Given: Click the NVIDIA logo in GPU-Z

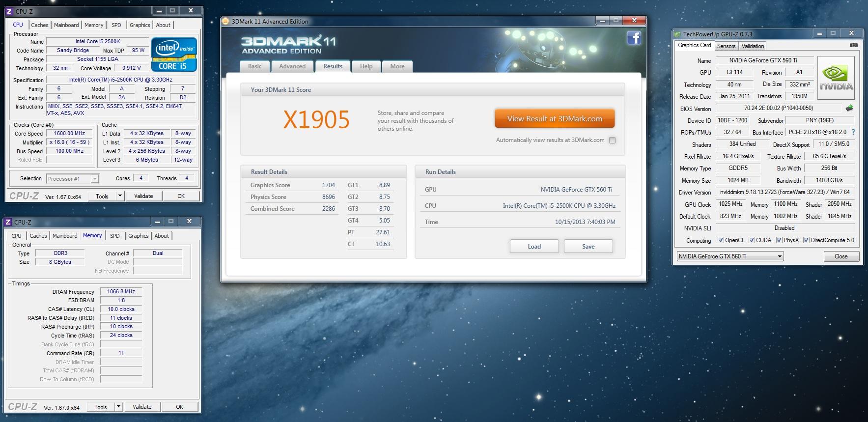Looking at the screenshot, I should pos(837,78).
